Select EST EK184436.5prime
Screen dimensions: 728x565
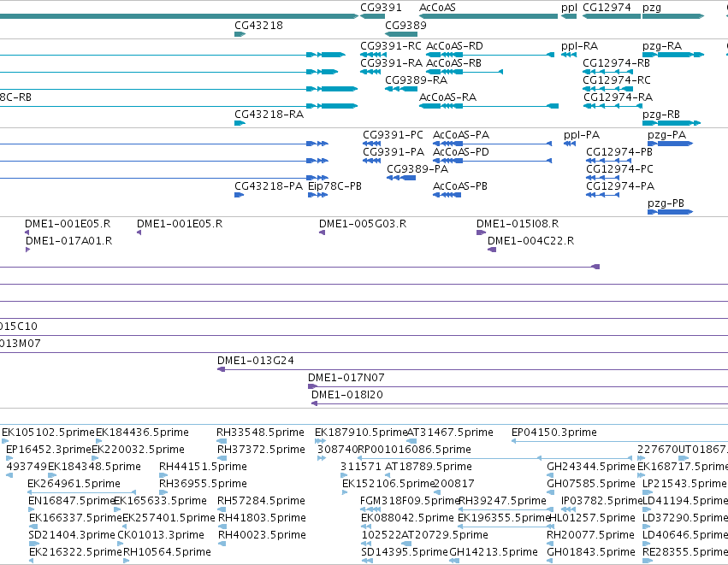tap(99, 441)
